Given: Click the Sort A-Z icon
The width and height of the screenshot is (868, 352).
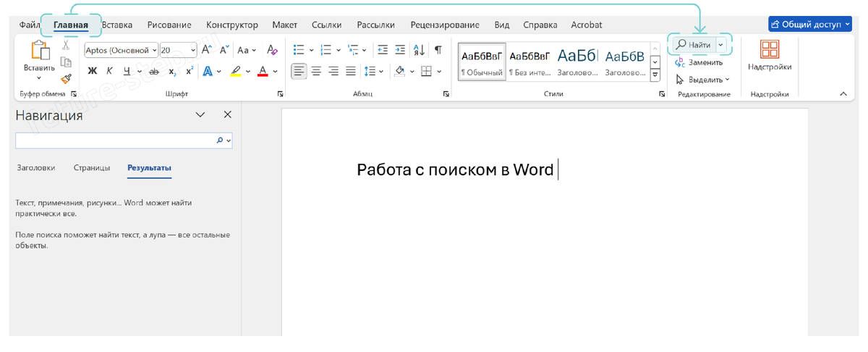Looking at the screenshot, I should pos(420,50).
